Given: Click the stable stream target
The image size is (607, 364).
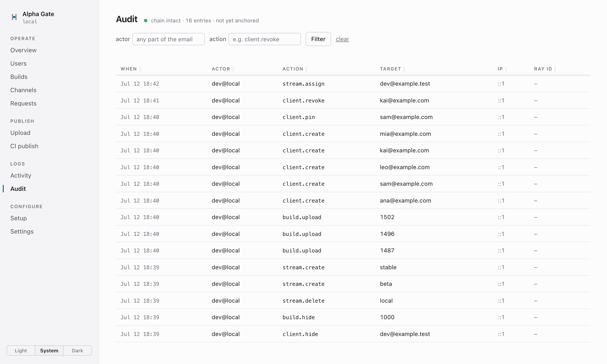Looking at the screenshot, I should (x=388, y=267).
